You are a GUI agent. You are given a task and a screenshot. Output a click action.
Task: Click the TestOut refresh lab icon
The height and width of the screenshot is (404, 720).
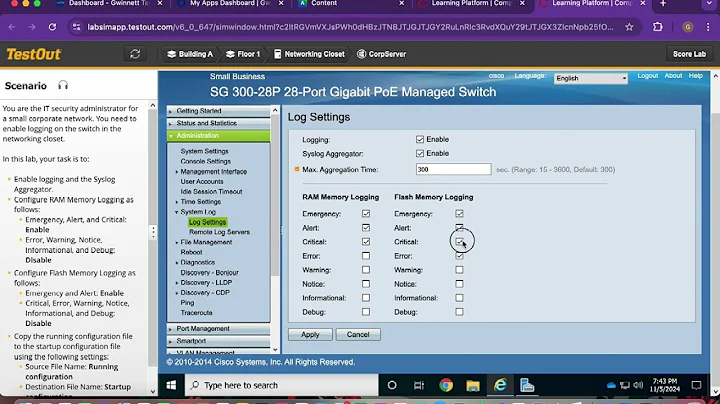pos(135,54)
